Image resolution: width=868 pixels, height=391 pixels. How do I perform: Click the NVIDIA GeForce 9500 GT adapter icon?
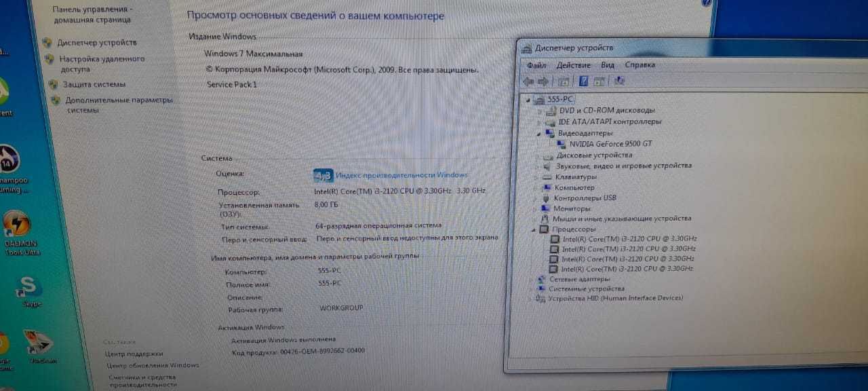(x=562, y=144)
